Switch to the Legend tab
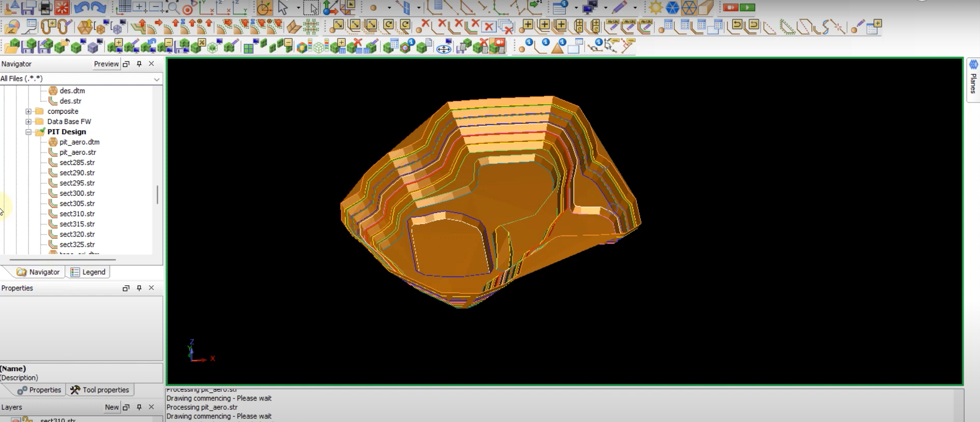The image size is (980, 422). (88, 272)
